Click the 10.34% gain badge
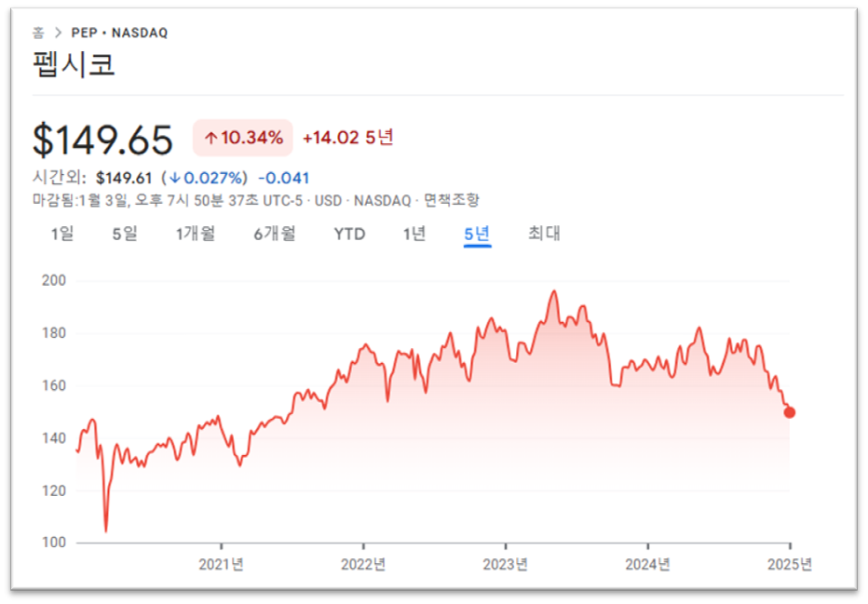The width and height of the screenshot is (868, 604). pyautogui.click(x=242, y=138)
